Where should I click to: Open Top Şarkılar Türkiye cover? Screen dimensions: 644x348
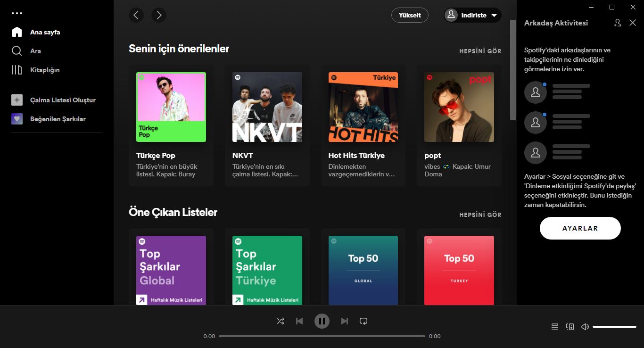point(267,270)
